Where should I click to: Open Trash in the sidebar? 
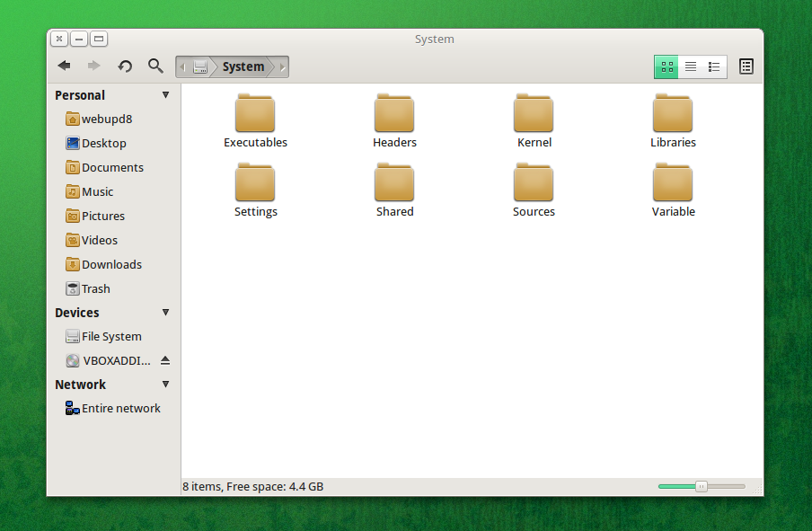pos(87,289)
